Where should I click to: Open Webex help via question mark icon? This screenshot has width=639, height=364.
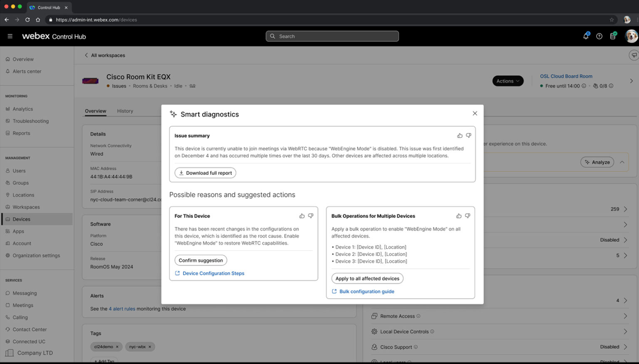point(599,36)
